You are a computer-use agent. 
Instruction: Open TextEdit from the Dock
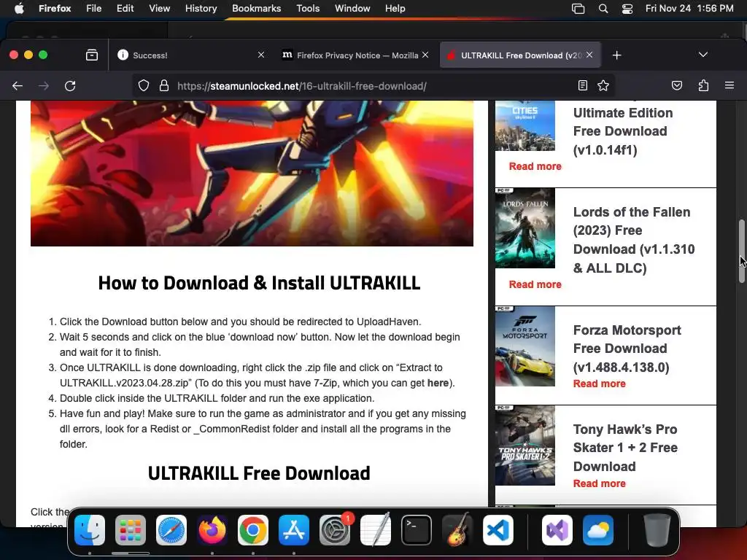tap(376, 530)
